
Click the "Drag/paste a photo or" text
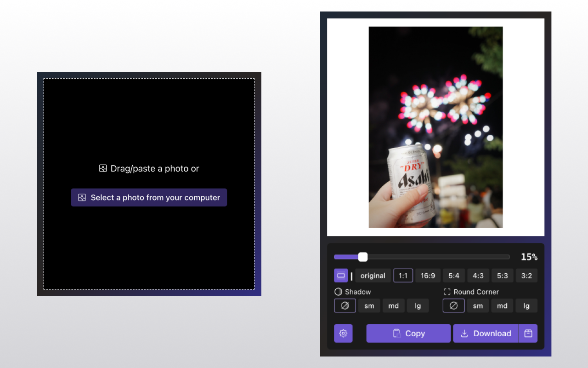click(x=155, y=168)
